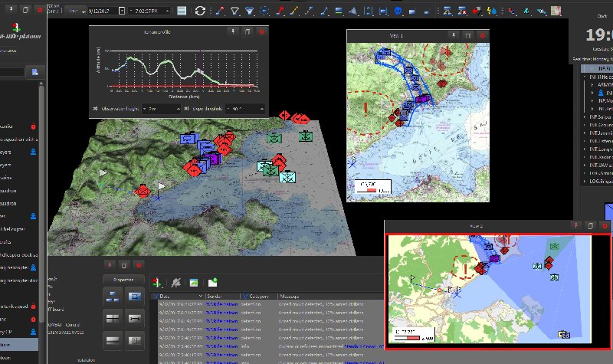Toggle the Slope threshold checkbox
Screen dimensions: 613x364
[186, 108]
